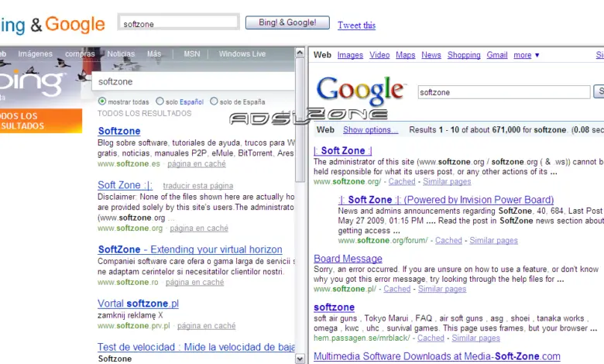604x364 pixels.
Task: Click Similar pages for www.softzone.org/ in Google
Action: (447, 181)
